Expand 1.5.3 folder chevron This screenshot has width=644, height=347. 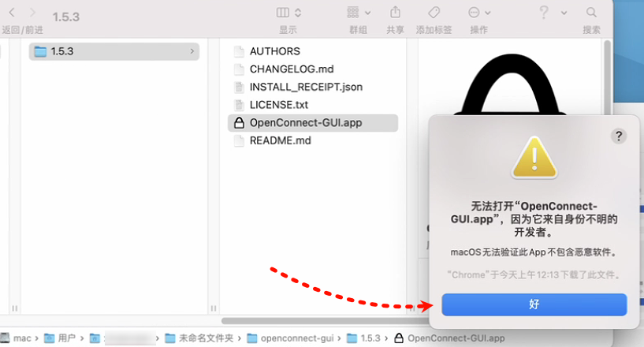(x=192, y=51)
